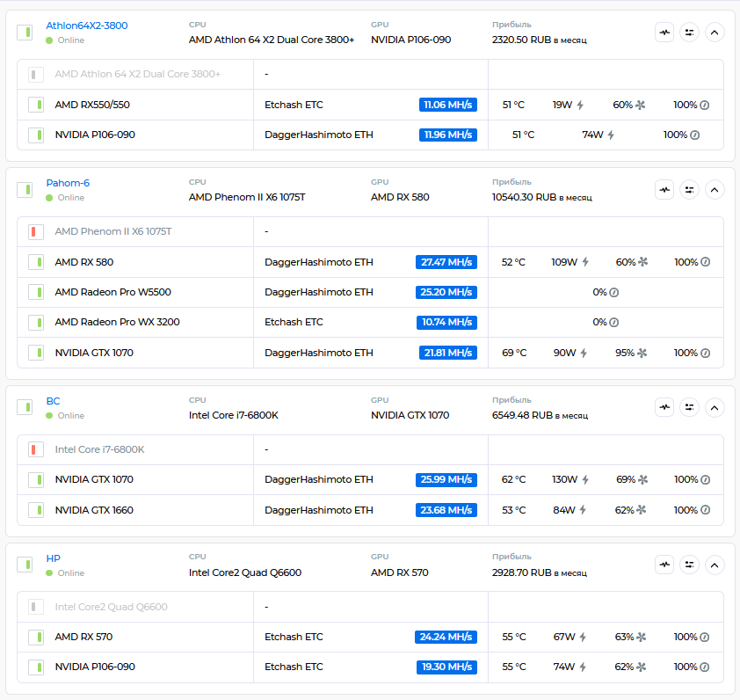Image resolution: width=740 pixels, height=700 pixels.
Task: Click 63% fan icon on AMD RX 570 row
Action: point(641,638)
